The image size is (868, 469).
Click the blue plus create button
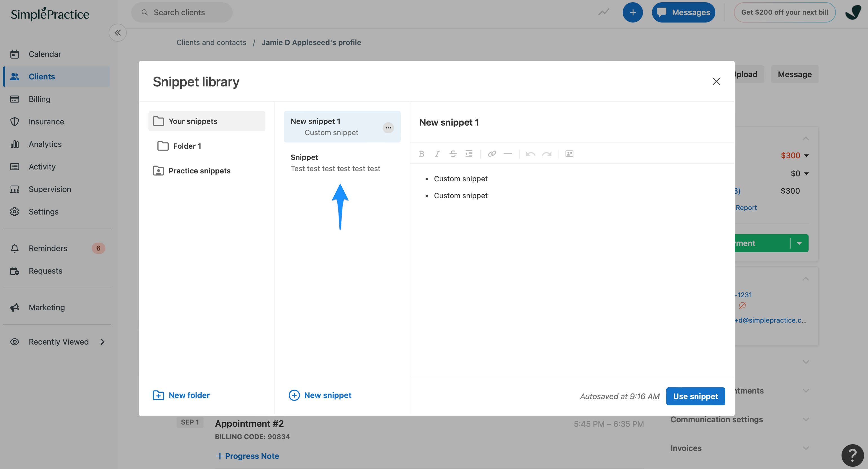633,12
